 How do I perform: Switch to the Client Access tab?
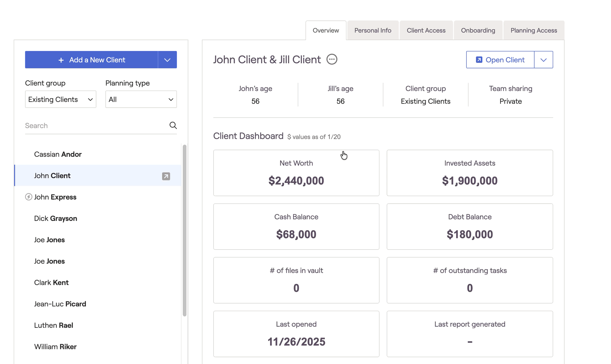426,31
